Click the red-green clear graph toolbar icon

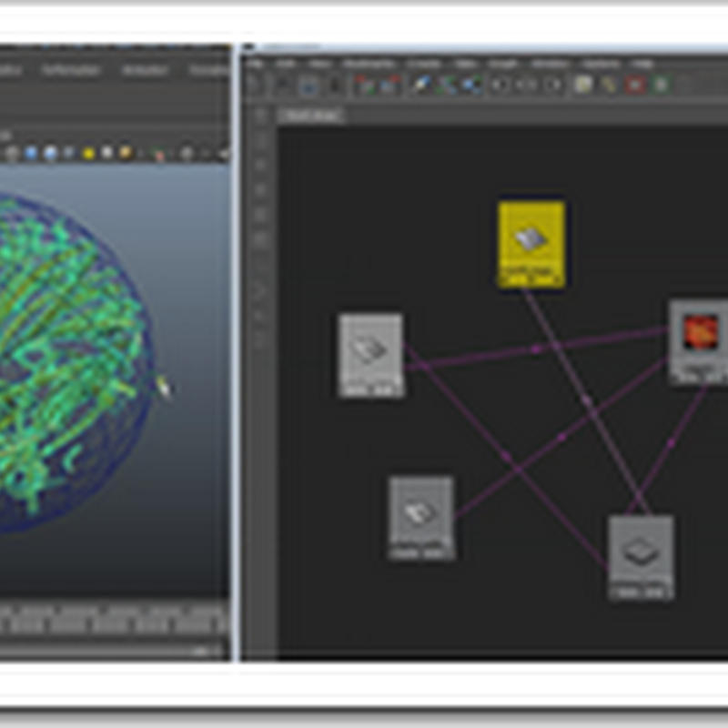point(365,86)
